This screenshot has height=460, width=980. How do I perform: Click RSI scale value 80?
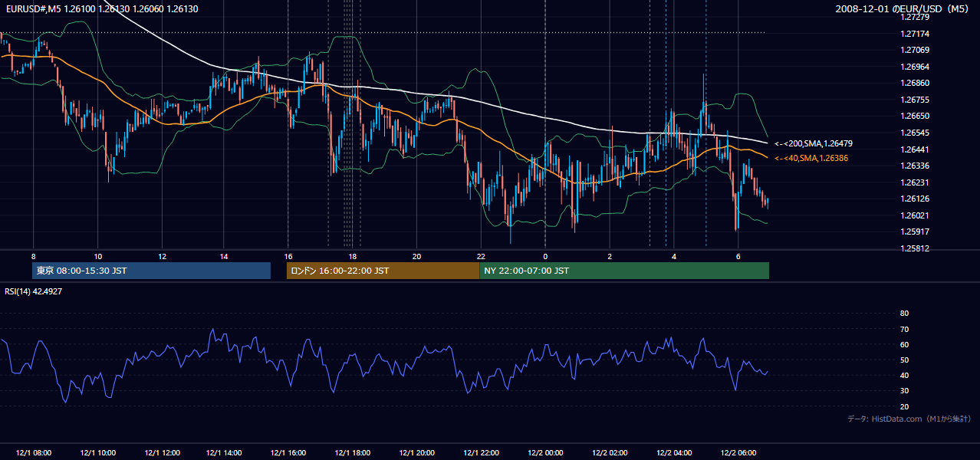pos(904,314)
